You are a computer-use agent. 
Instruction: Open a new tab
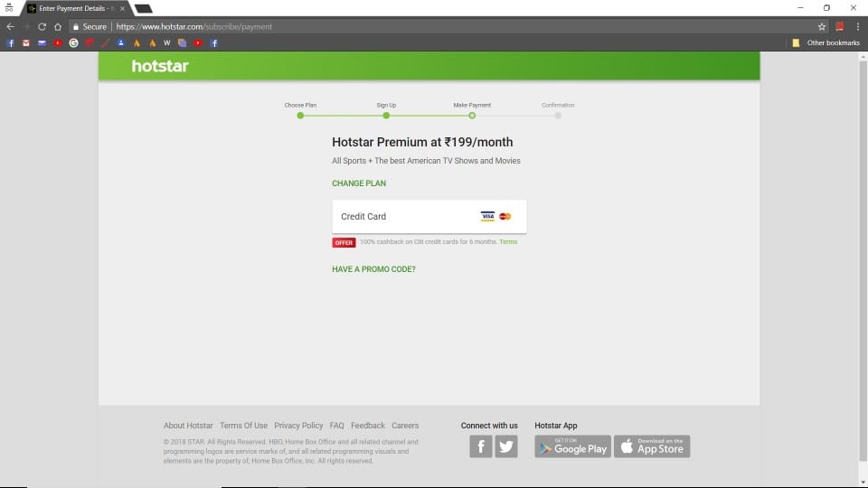tap(144, 8)
